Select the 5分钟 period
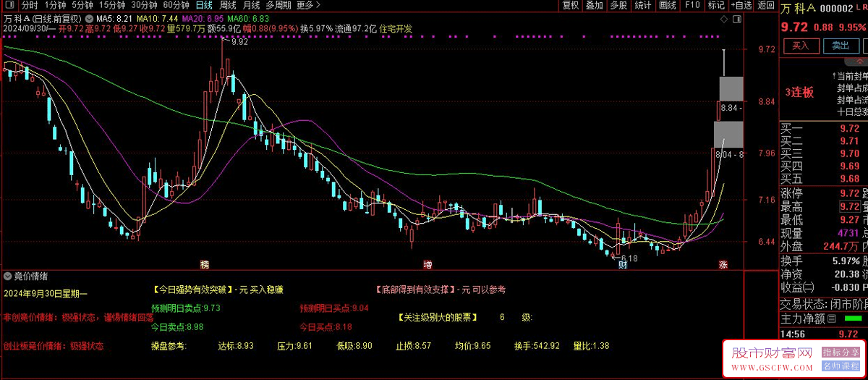The width and height of the screenshot is (868, 380). [x=83, y=5]
